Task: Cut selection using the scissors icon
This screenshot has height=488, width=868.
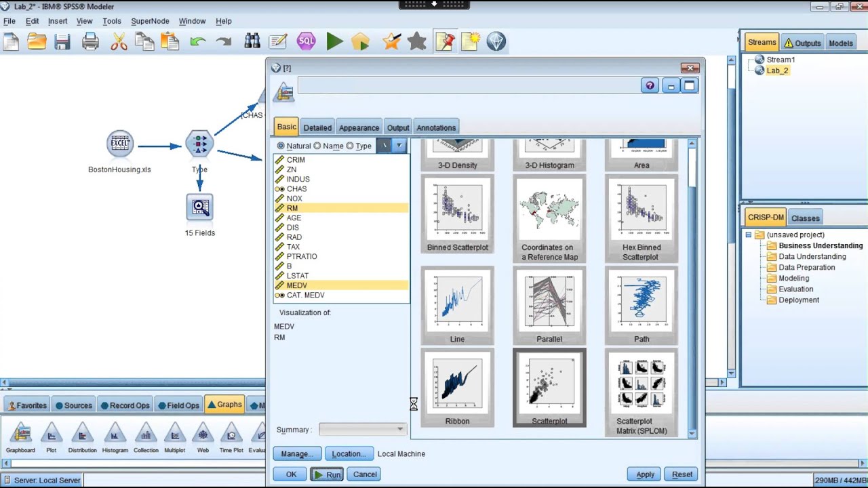Action: click(119, 42)
